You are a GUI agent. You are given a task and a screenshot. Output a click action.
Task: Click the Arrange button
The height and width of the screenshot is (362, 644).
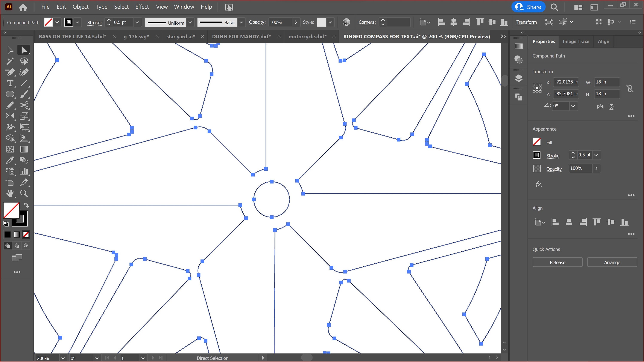coord(612,262)
